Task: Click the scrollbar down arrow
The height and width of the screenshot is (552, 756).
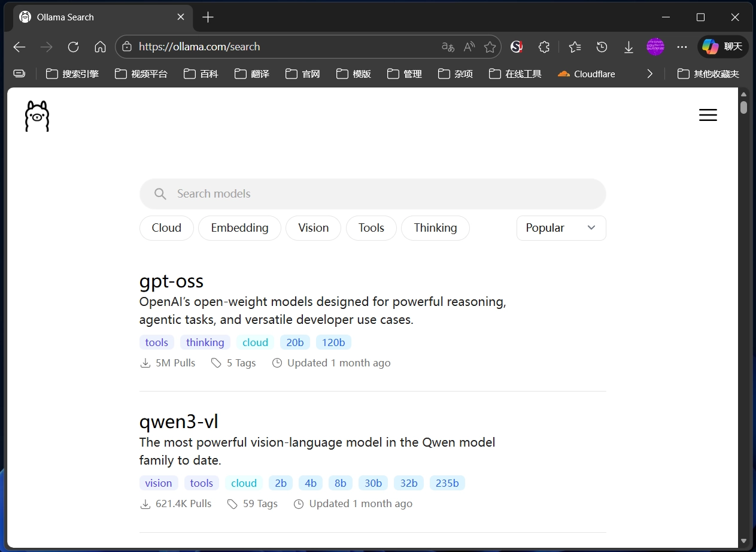Action: [743, 541]
